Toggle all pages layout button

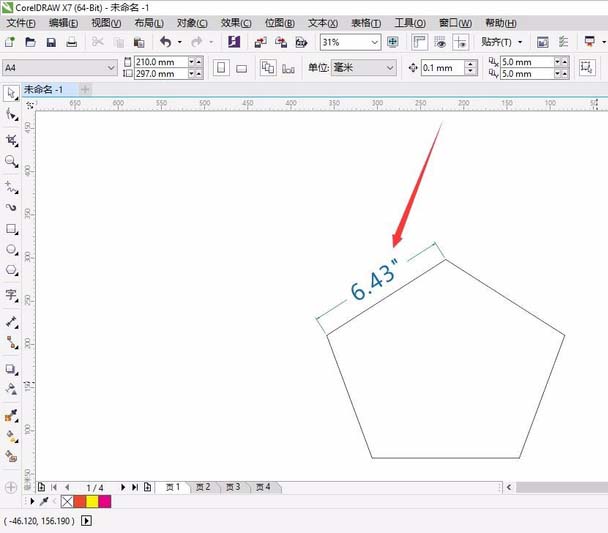pyautogui.click(x=268, y=68)
